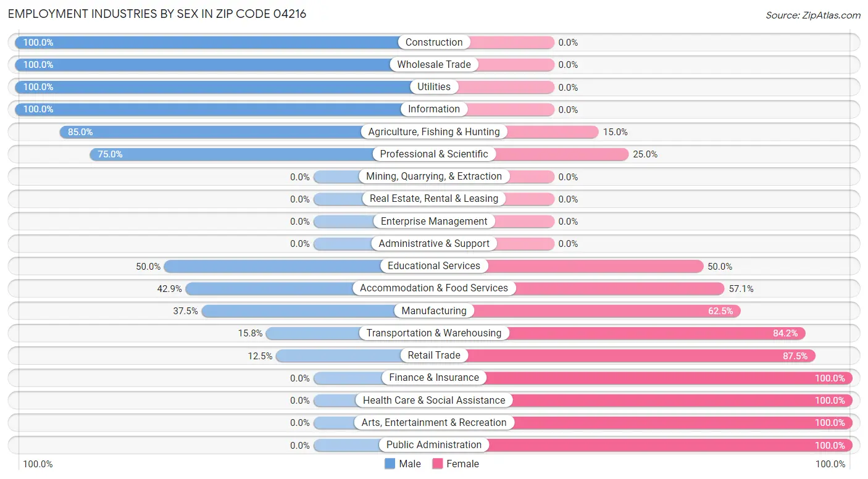Click the Transportation & Warehousing label
The height and width of the screenshot is (479, 868).
[x=434, y=333]
